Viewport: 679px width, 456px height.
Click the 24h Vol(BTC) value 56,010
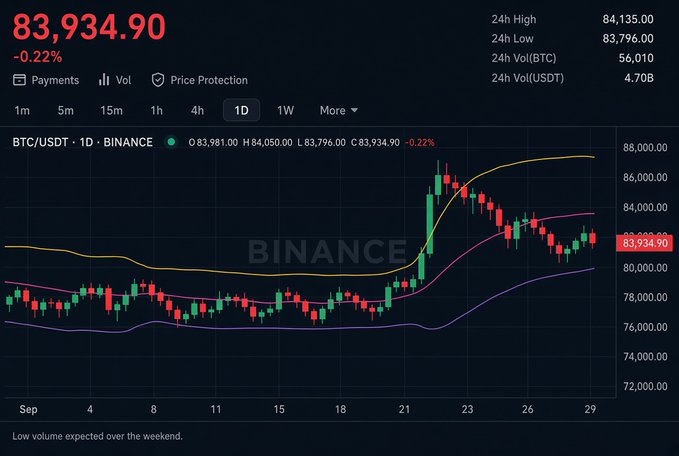click(x=636, y=58)
